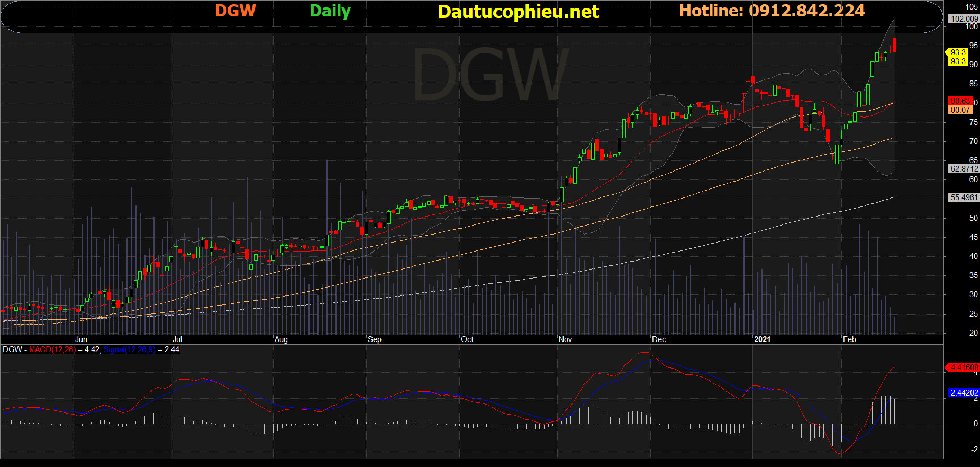980x467 pixels.
Task: Click the 102.009 price tag on axis
Action: point(964,19)
